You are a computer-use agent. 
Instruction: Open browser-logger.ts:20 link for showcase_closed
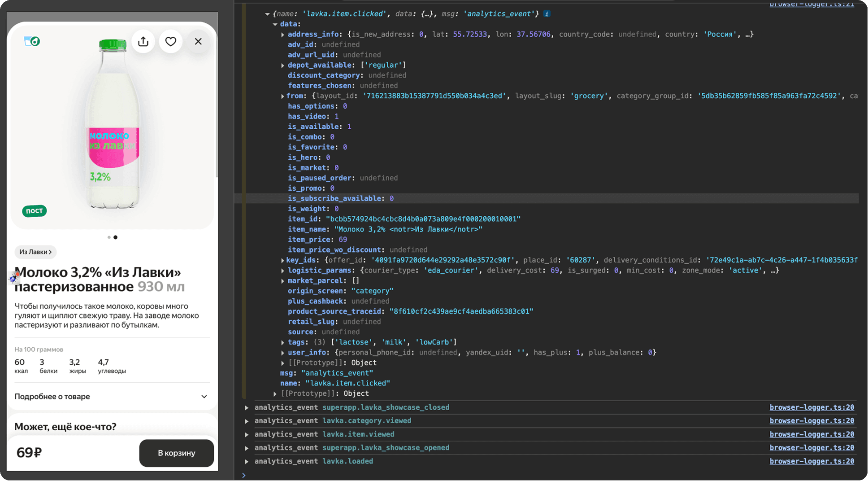[812, 407]
